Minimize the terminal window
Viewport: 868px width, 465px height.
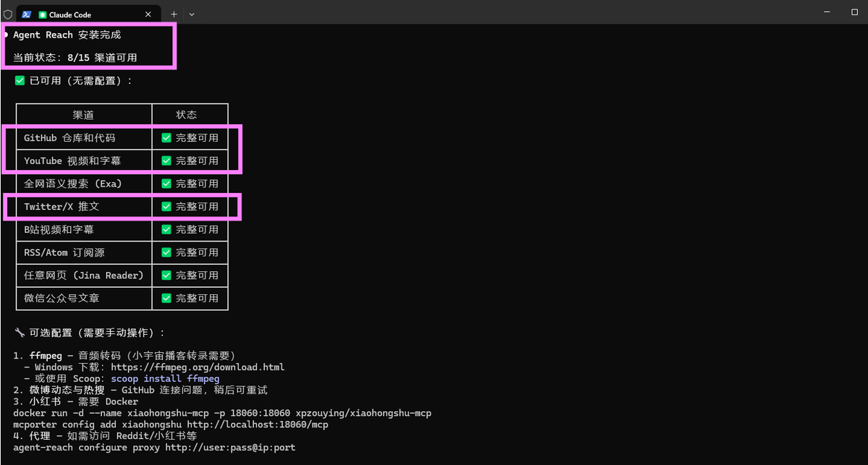(825, 12)
